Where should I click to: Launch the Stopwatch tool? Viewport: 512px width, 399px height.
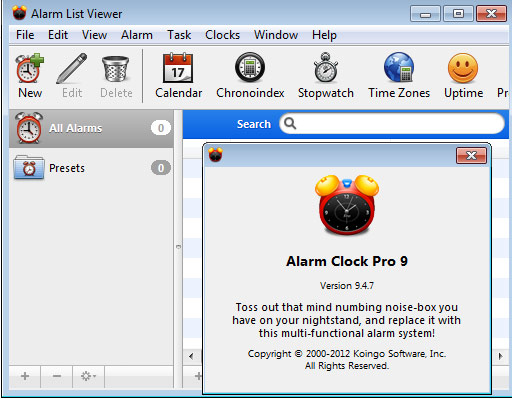point(326,76)
